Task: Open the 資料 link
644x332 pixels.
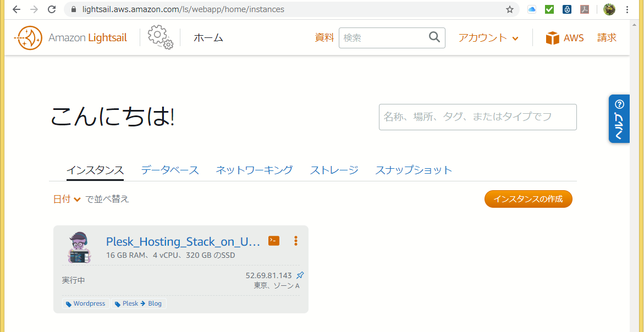Action: (324, 38)
